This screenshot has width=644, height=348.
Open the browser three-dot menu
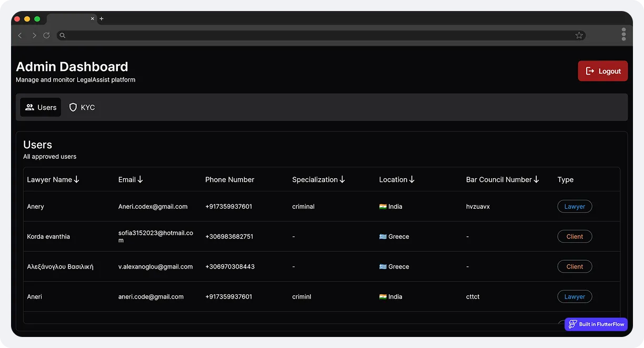coord(623,34)
